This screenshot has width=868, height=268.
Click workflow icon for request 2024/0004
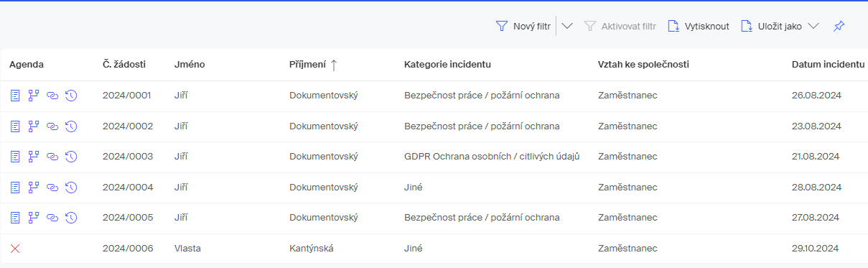[x=33, y=188]
